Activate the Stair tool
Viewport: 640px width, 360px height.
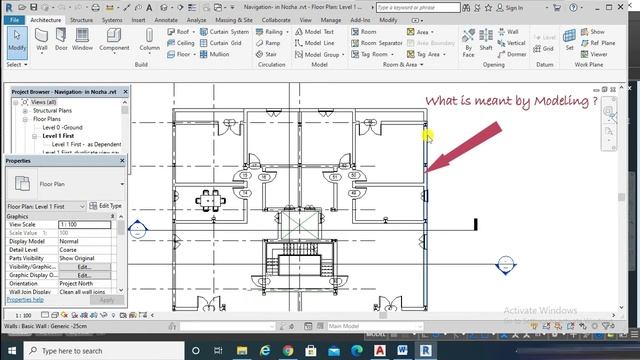click(267, 54)
